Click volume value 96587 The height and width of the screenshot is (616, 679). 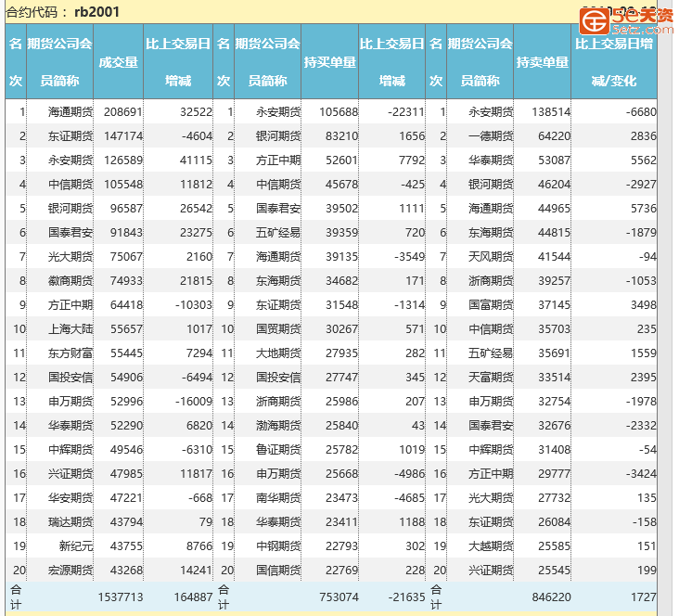click(x=126, y=209)
